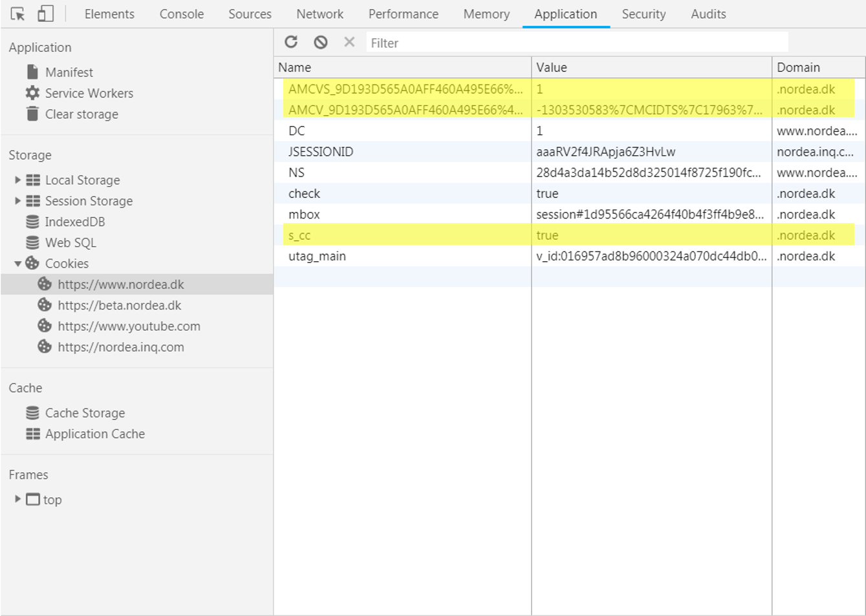866x616 pixels.
Task: Click the Manifest file icon
Action: pyautogui.click(x=32, y=72)
